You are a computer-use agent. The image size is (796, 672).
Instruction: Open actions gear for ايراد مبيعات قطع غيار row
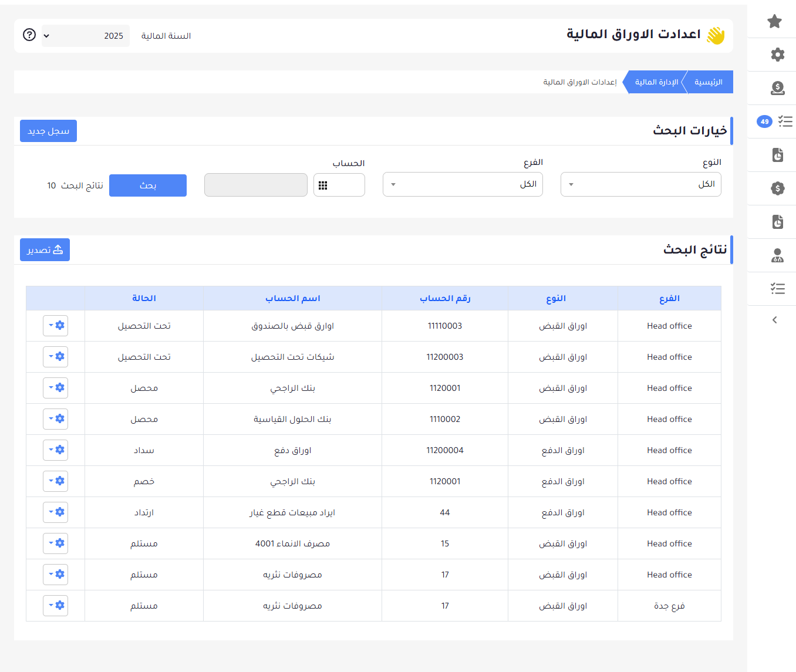click(x=56, y=512)
